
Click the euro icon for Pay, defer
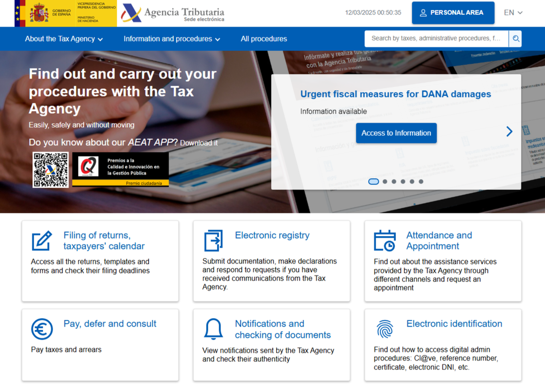coord(42,329)
